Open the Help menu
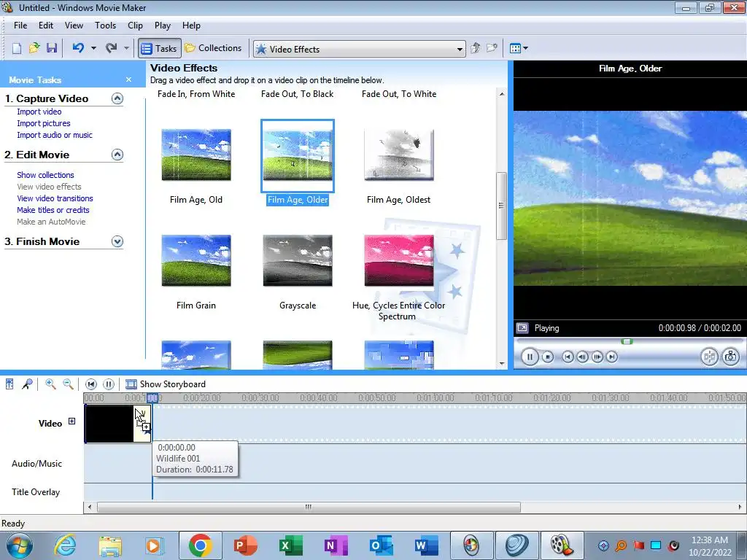Viewport: 747px width, 560px height. pyautogui.click(x=191, y=26)
